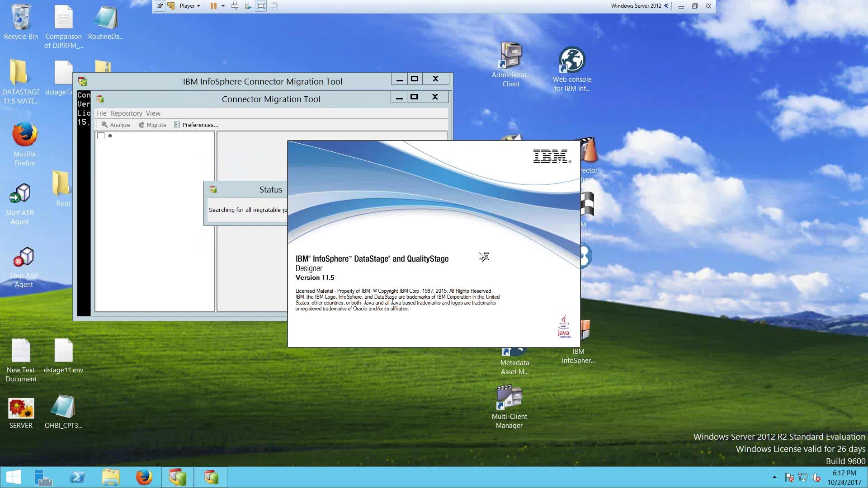Minimize IBM InfoSphere Connector Migration Tool window

400,79
